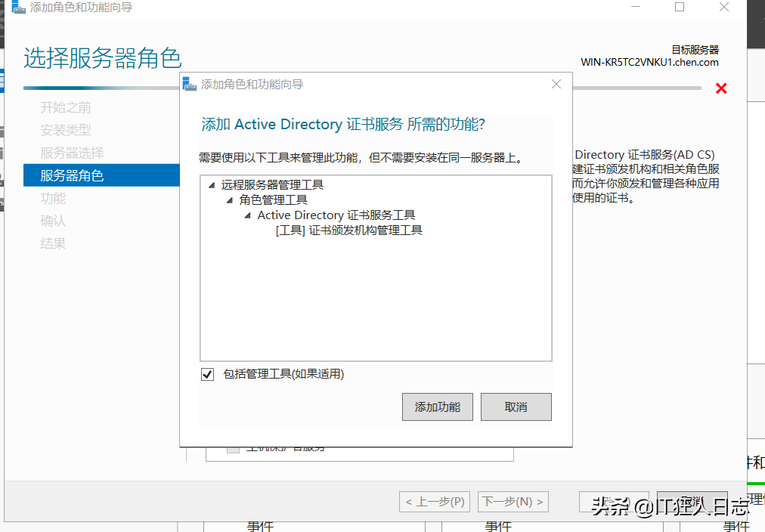This screenshot has width=765, height=532.
Task: Open the 开始之前 wizard step
Action: click(x=65, y=107)
